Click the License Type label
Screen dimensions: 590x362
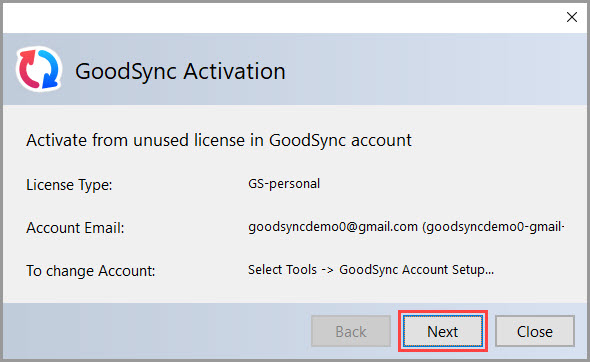69,185
